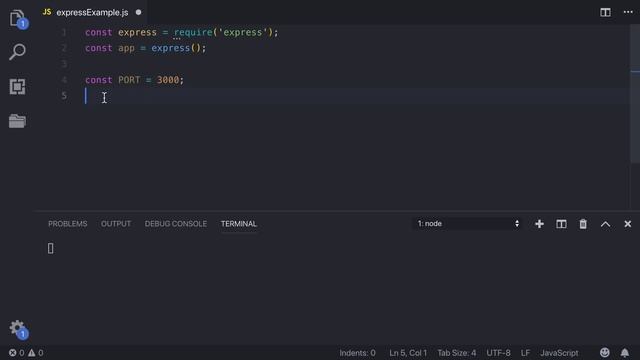Open the 1: node terminal dropdown
This screenshot has width=640, height=360.
[x=467, y=224]
